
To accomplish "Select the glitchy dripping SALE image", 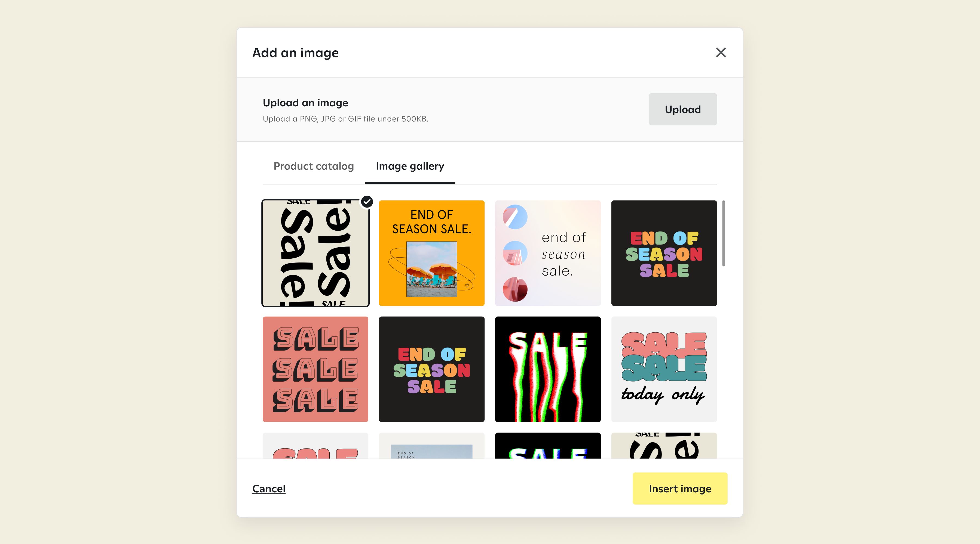I will pos(547,369).
